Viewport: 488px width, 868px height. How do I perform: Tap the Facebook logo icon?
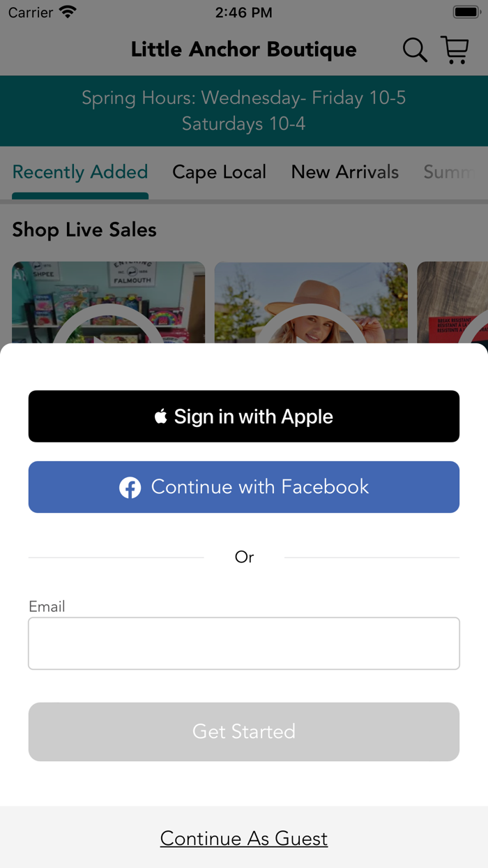point(130,488)
